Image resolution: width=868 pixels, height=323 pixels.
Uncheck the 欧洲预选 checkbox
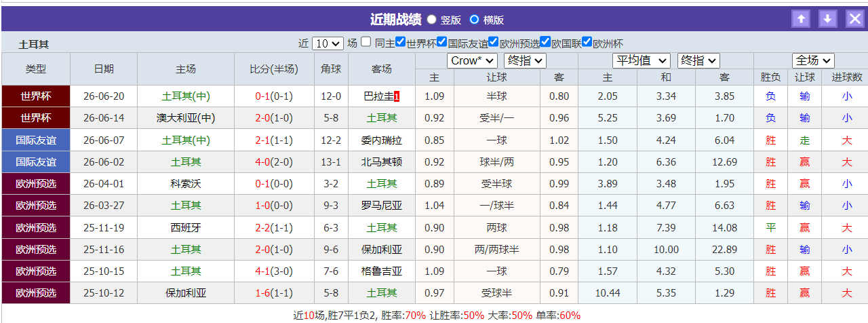click(494, 42)
